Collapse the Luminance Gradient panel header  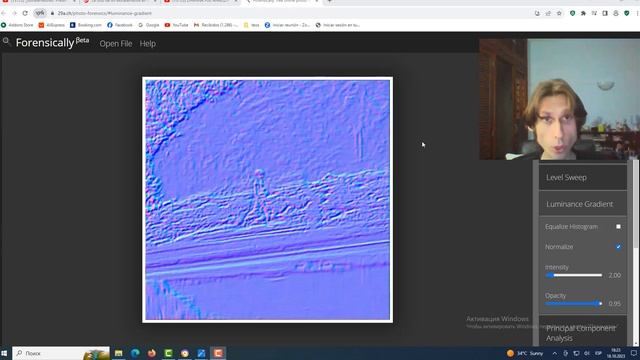(x=583, y=204)
